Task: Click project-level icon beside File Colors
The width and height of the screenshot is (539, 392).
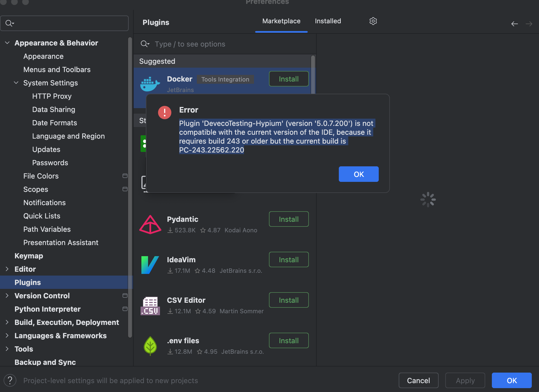Action: 125,176
